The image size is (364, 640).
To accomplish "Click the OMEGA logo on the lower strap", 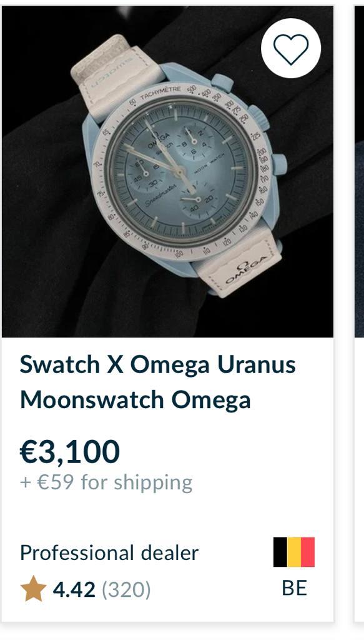I will (x=247, y=270).
